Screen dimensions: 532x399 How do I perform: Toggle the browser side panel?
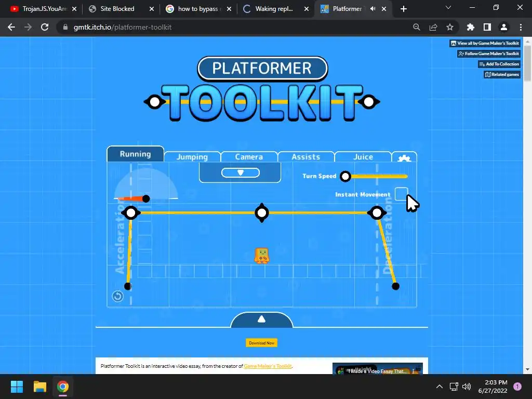pos(487,27)
